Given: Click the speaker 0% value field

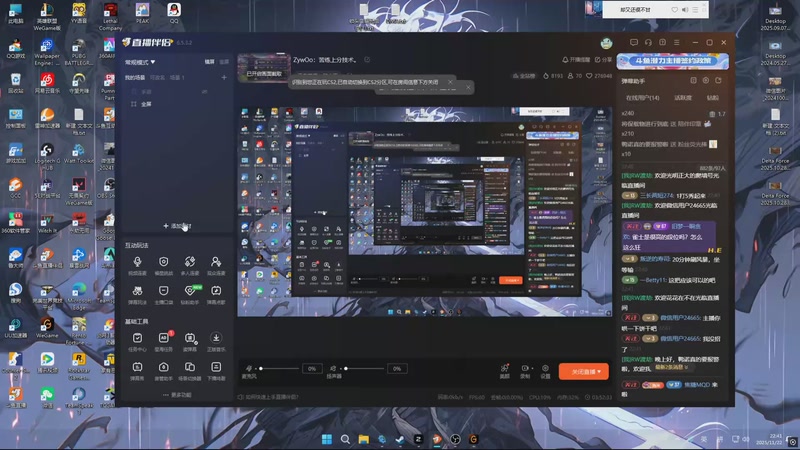Looking at the screenshot, I should click(397, 368).
